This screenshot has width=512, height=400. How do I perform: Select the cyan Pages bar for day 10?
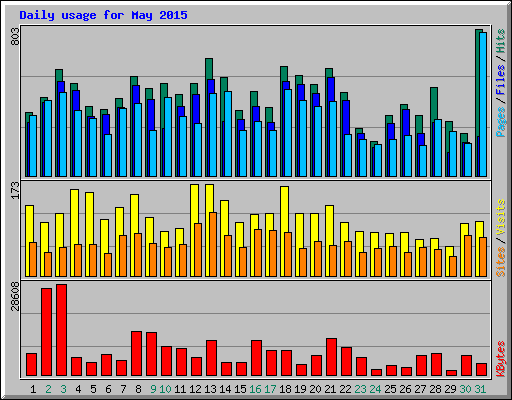tap(168, 137)
